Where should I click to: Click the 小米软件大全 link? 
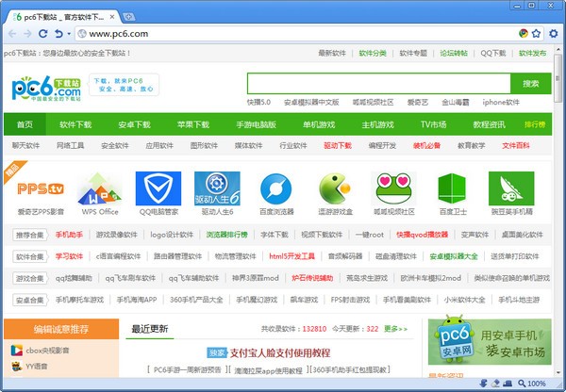click(x=464, y=300)
